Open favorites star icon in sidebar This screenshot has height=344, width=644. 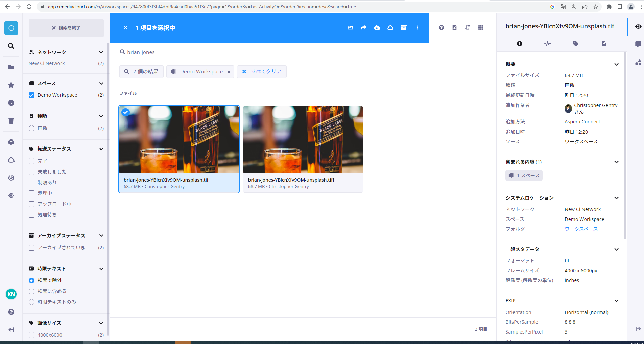click(x=11, y=85)
